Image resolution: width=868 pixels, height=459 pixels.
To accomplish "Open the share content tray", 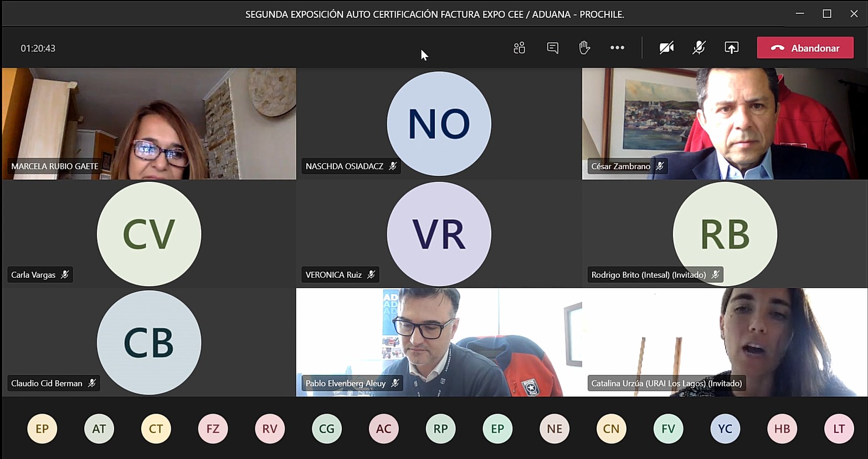I will (x=732, y=48).
